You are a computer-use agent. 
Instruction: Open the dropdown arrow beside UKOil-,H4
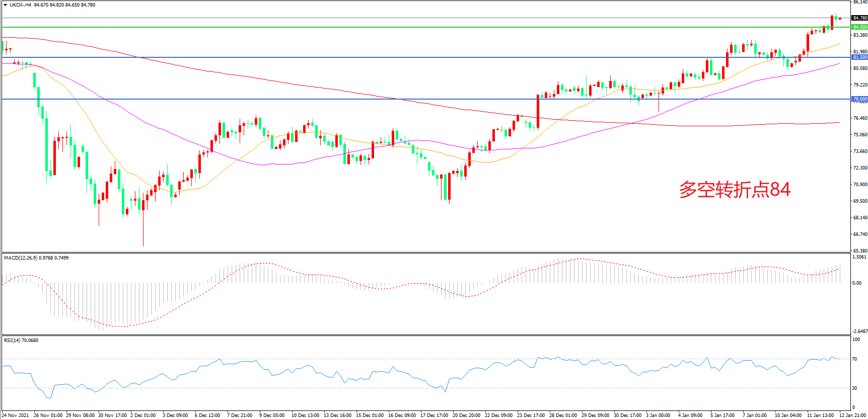pyautogui.click(x=5, y=5)
